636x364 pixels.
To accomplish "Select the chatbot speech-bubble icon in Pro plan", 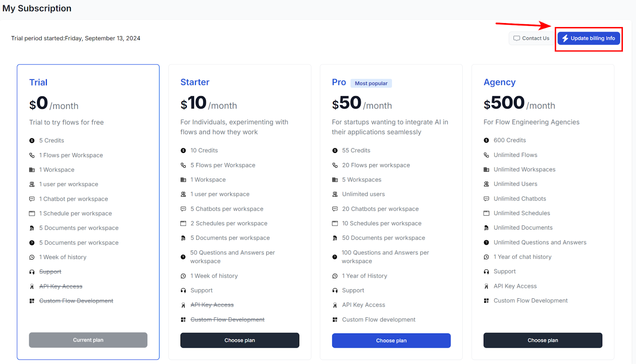I will tap(335, 209).
